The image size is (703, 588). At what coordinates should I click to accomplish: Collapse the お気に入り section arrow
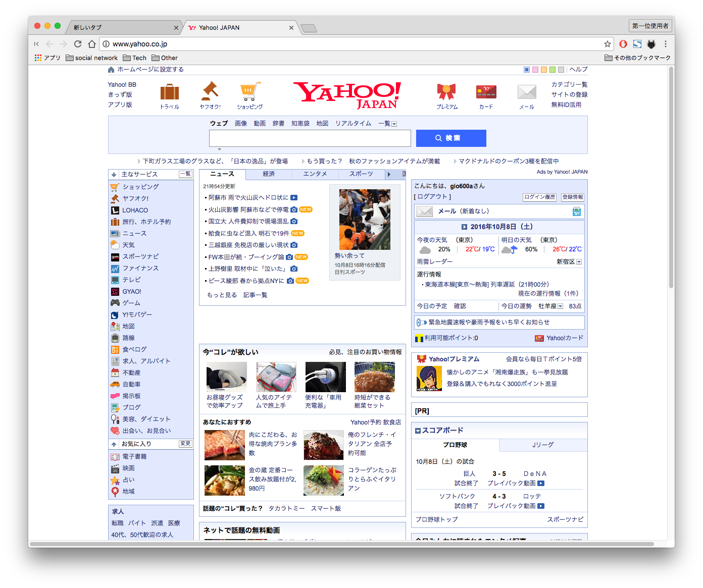114,444
